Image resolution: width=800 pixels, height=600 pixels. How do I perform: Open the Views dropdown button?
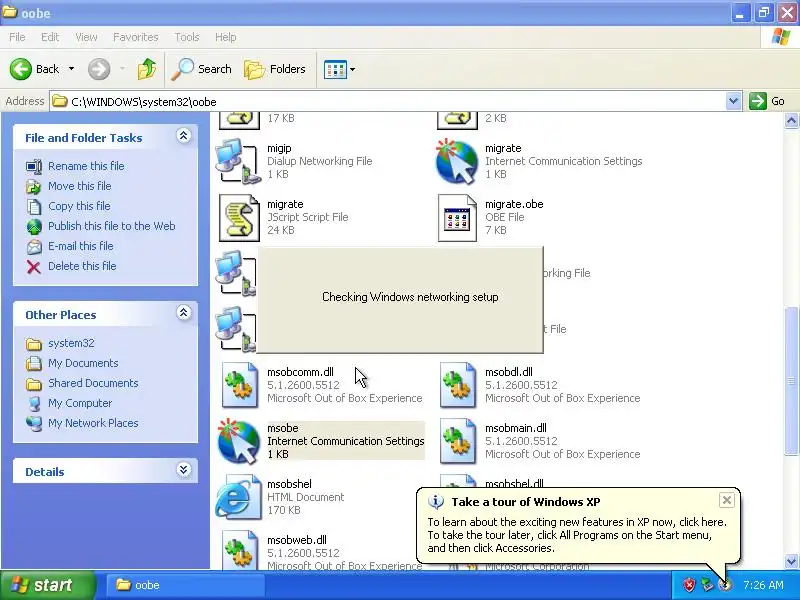339,69
